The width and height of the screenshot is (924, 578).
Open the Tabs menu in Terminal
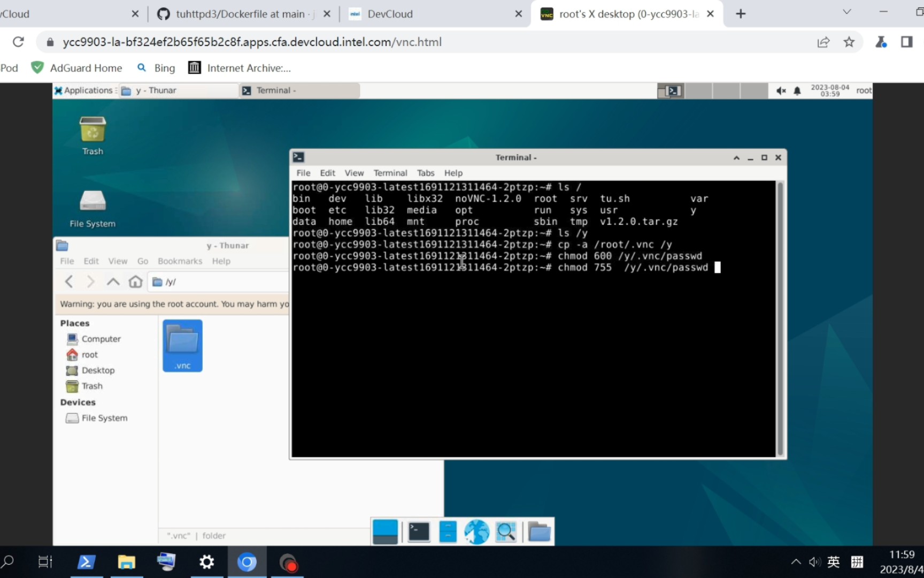click(426, 173)
